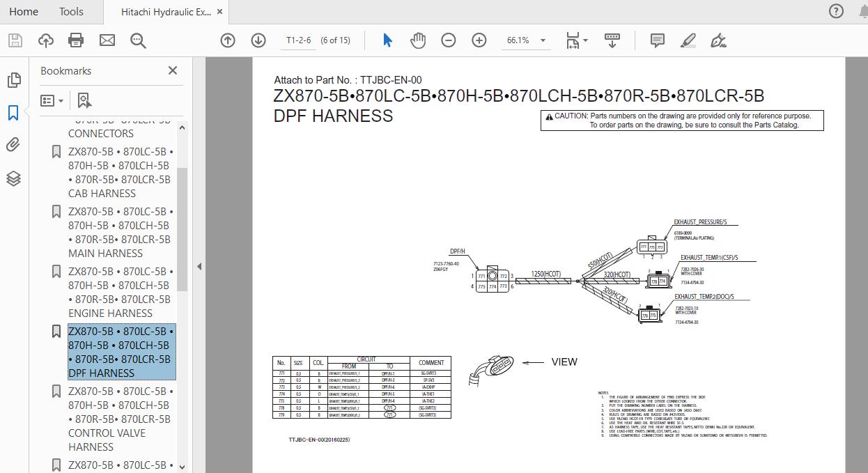Open the MAIN HARNESS bookmark
This screenshot has height=473, width=868.
121,232
